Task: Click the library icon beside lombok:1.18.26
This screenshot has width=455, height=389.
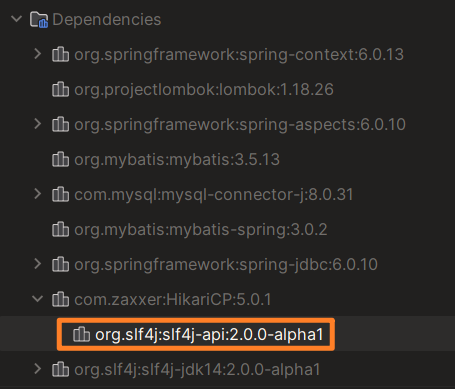Action: (x=61, y=89)
